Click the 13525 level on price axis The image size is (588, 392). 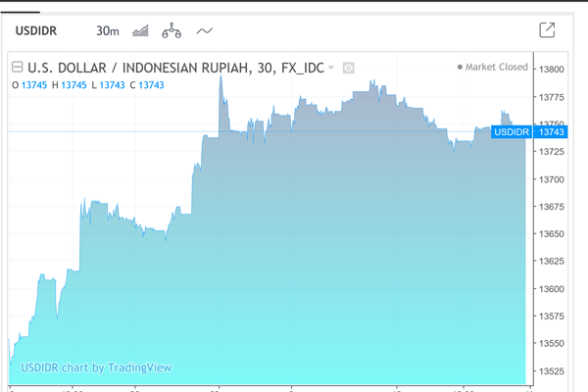[552, 371]
